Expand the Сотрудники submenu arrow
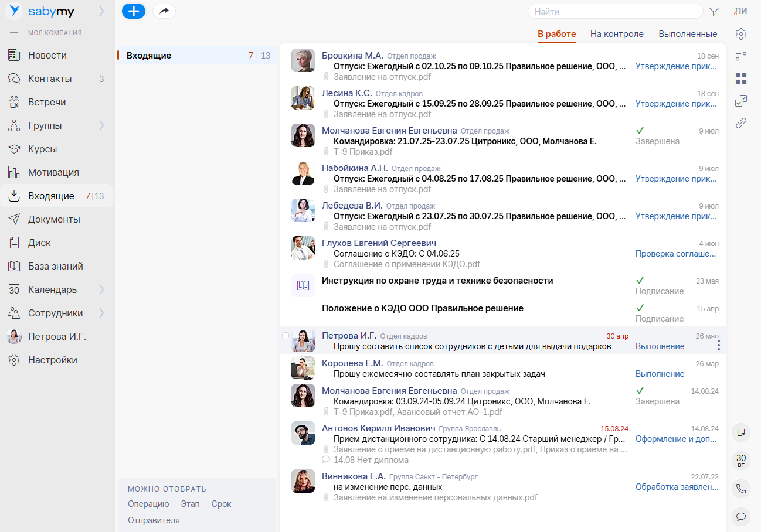761x532 pixels. click(101, 313)
